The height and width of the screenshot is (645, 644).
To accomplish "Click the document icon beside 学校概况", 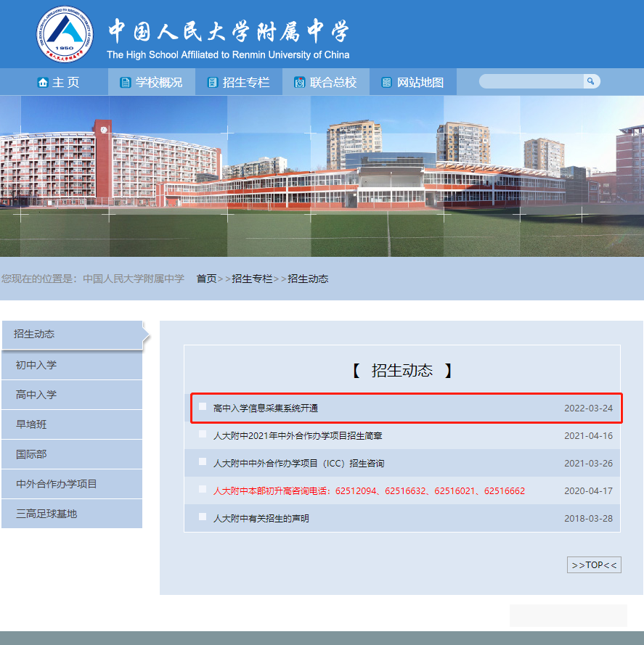I will click(x=126, y=83).
